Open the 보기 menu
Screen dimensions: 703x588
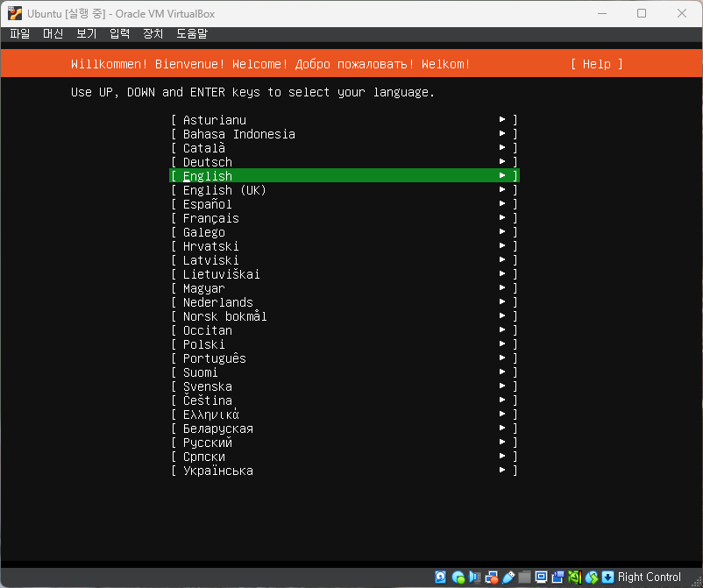pos(86,33)
